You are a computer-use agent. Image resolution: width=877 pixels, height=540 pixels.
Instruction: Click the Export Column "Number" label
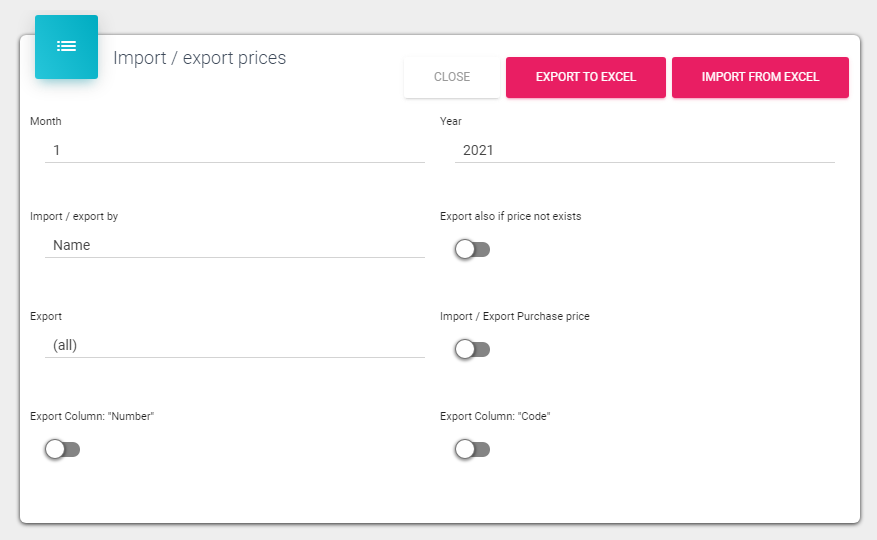coord(92,416)
